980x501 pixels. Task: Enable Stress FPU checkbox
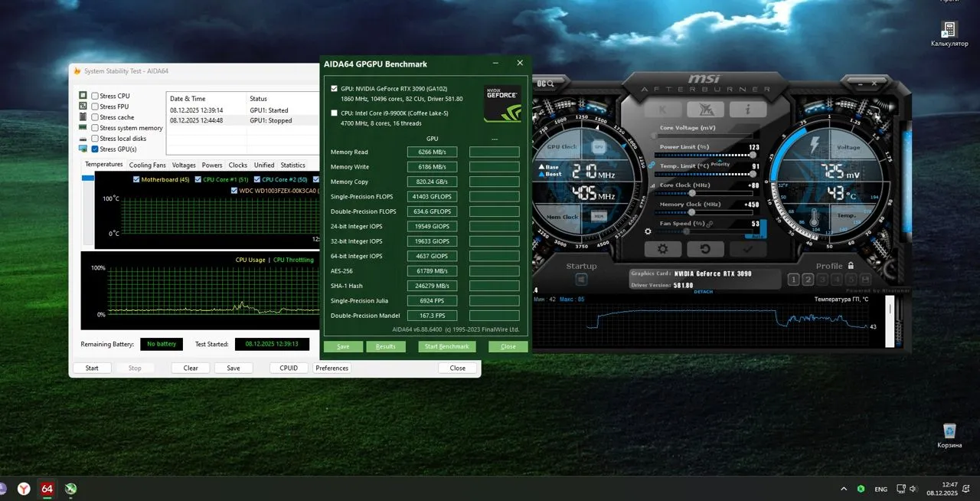click(x=95, y=106)
